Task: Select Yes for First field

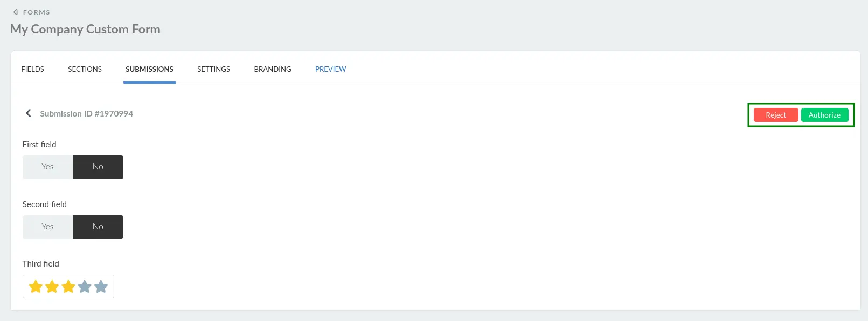Action: pos(47,167)
